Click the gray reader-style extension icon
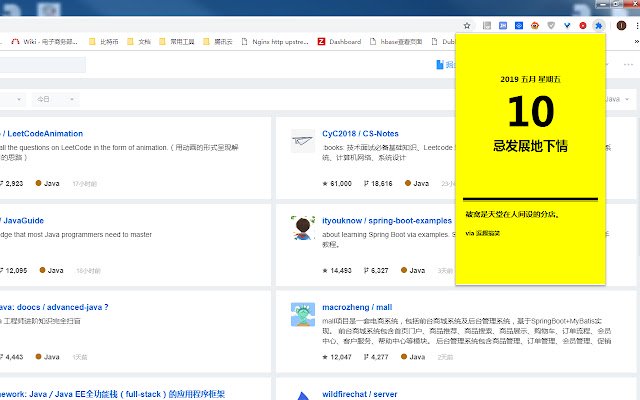This screenshot has height=400, width=640. click(x=487, y=26)
